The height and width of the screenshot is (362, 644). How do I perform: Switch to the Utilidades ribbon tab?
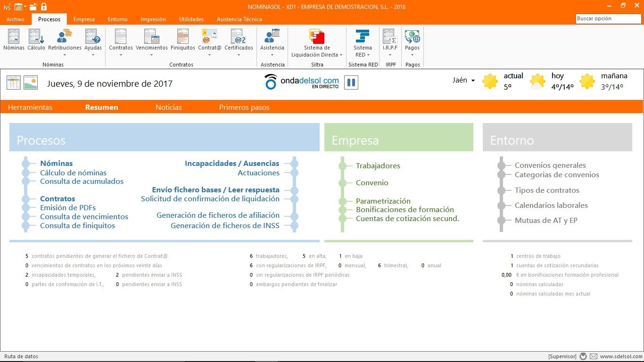(191, 19)
